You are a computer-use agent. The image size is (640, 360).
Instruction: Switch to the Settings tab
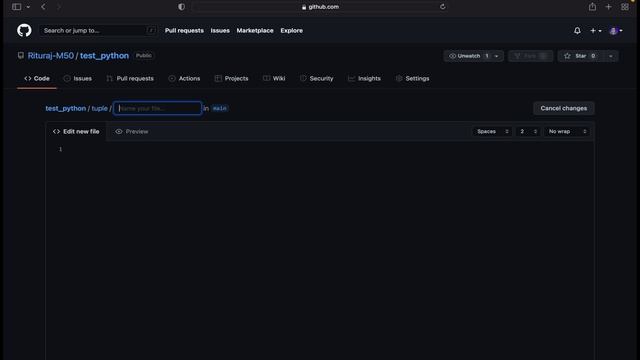tap(412, 78)
